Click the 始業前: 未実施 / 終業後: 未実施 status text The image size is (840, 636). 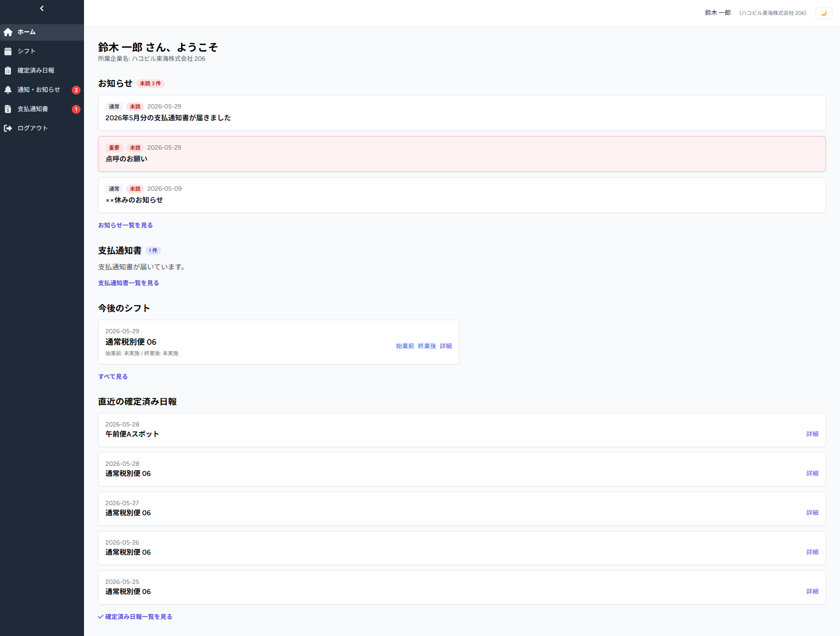tap(142, 353)
